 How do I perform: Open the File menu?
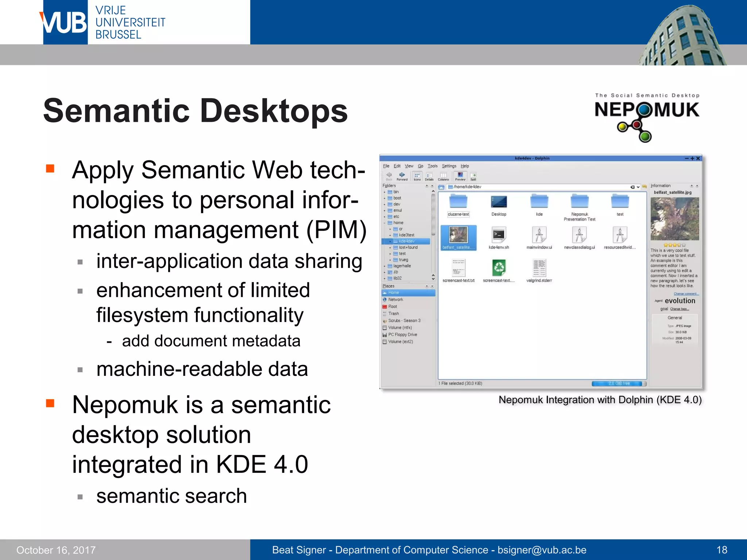coord(386,166)
